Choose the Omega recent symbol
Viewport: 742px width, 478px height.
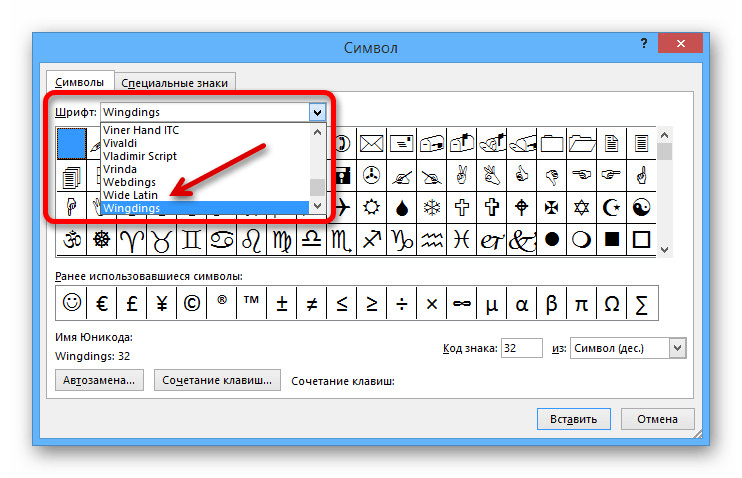[x=611, y=303]
